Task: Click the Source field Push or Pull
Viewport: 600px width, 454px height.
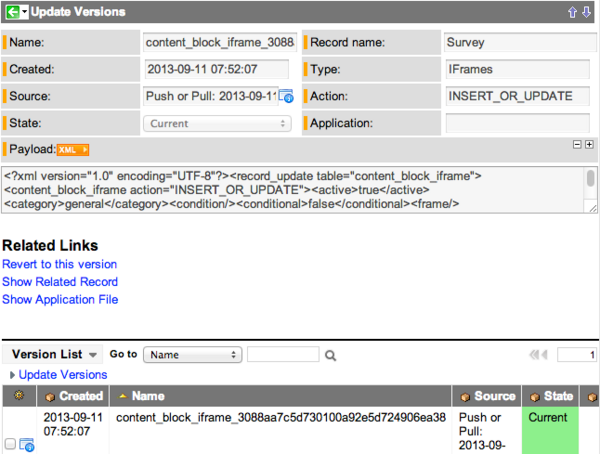Action: [x=211, y=96]
